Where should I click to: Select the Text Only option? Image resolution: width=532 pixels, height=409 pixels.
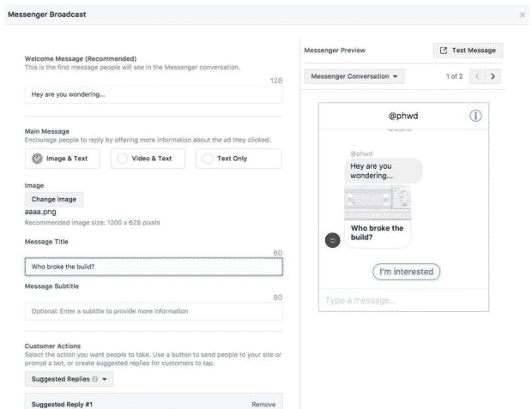229,158
